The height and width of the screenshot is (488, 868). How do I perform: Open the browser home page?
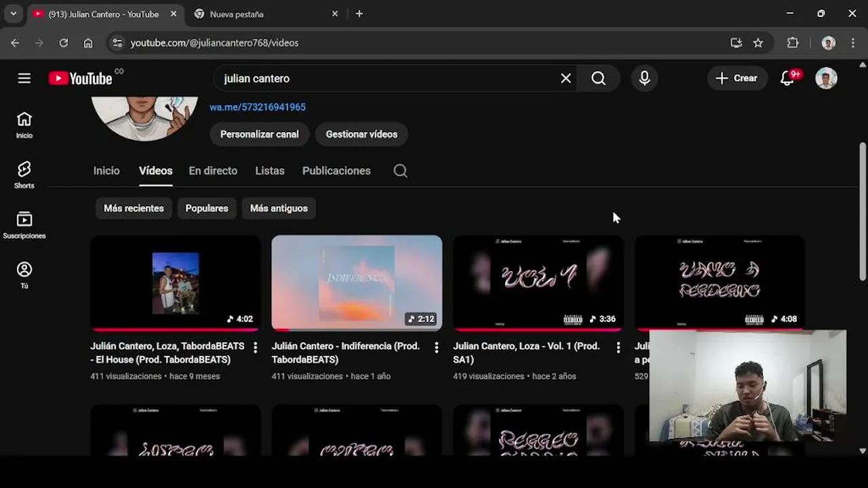88,43
